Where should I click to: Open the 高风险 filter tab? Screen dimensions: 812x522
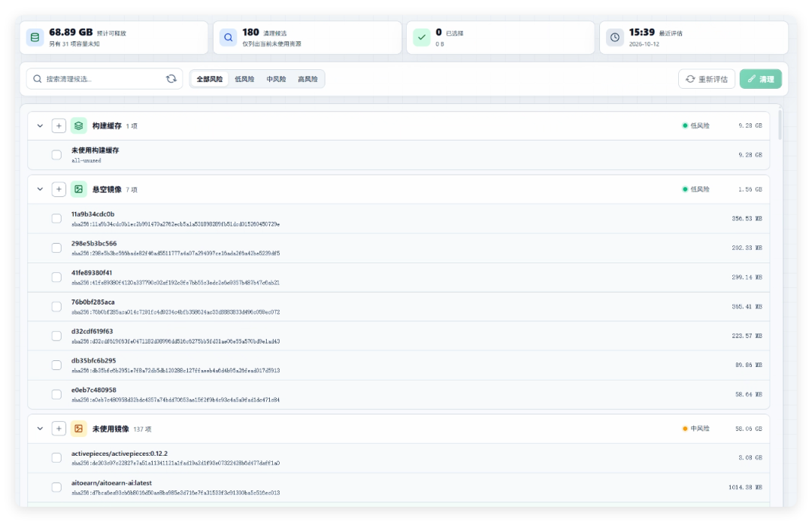click(308, 79)
